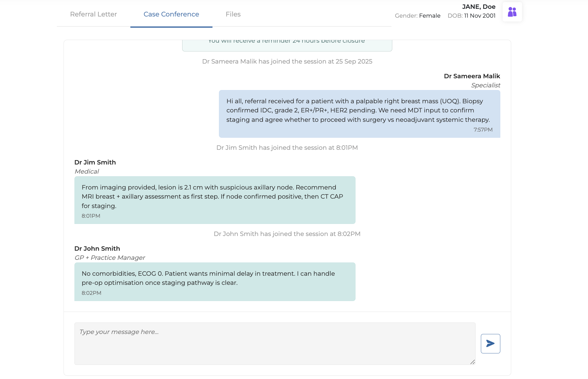This screenshot has height=379, width=588.
Task: Click the bold Dr Sameera Malik sender name
Action: (x=472, y=76)
